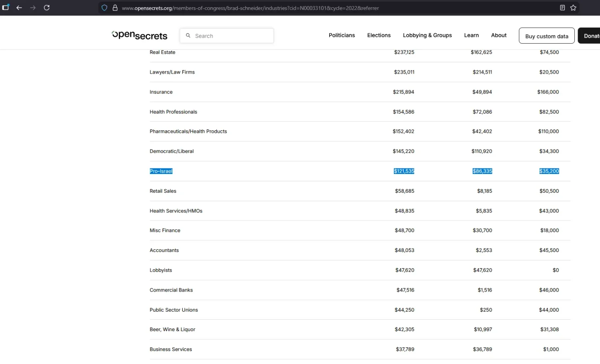Viewport: 600px width, 364px height.
Task: View site security via the padlock icon
Action: click(x=115, y=8)
